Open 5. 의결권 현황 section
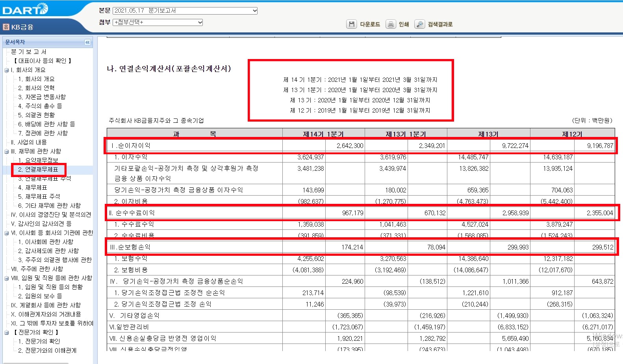The height and width of the screenshot is (364, 623). [37, 115]
